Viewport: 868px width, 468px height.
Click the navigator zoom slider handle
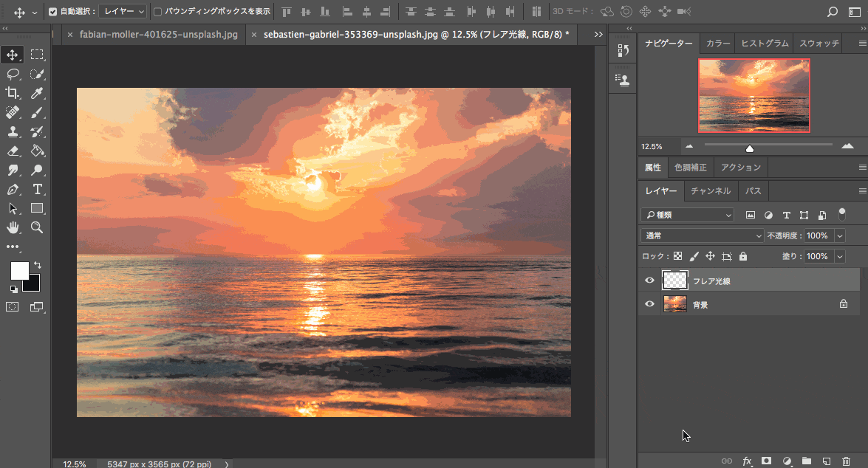[750, 148]
